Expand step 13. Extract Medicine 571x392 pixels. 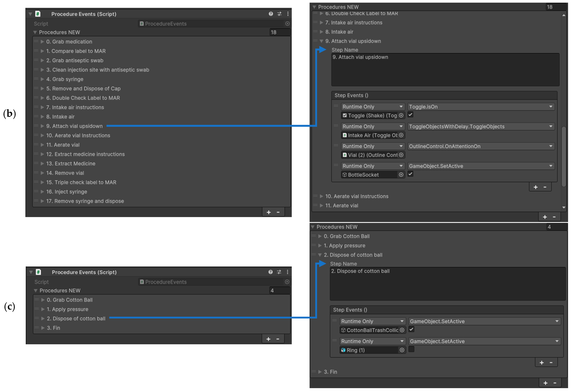pos(42,164)
